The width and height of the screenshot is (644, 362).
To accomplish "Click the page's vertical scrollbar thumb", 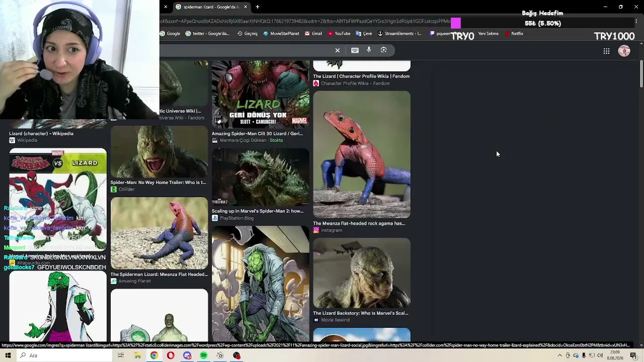I will [641, 74].
